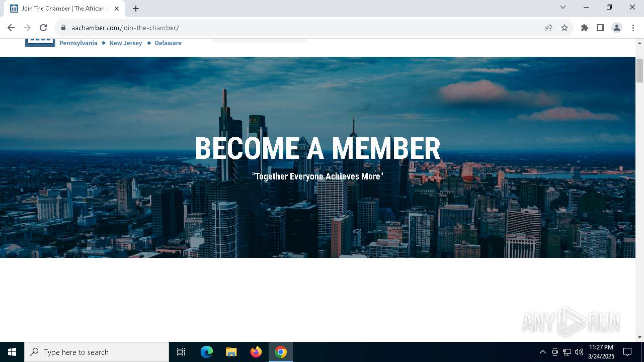Viewport: 644px width, 362px height.
Task: Open the notification center icon
Action: click(x=627, y=352)
